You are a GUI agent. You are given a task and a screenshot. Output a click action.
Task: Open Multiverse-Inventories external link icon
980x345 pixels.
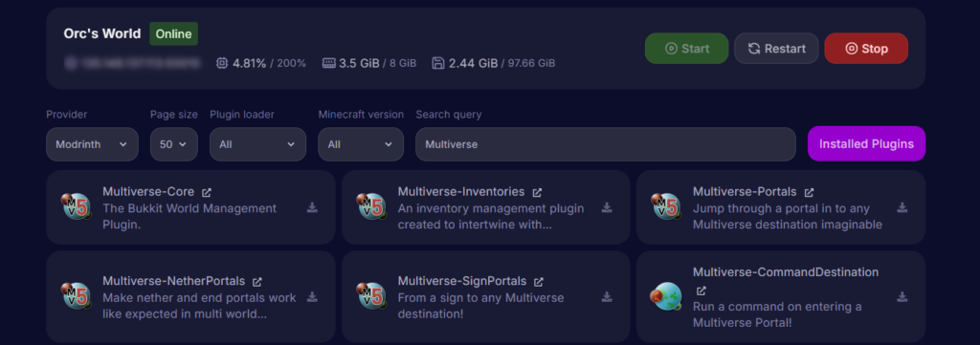pyautogui.click(x=537, y=192)
